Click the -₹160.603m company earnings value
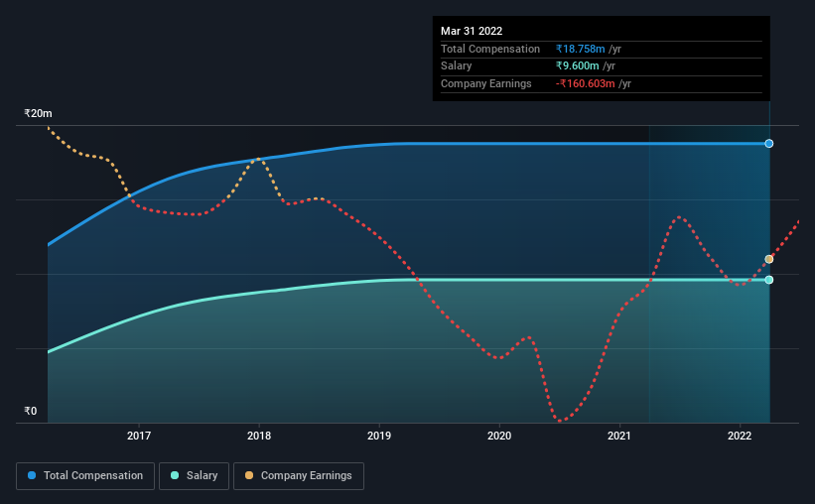 click(586, 83)
